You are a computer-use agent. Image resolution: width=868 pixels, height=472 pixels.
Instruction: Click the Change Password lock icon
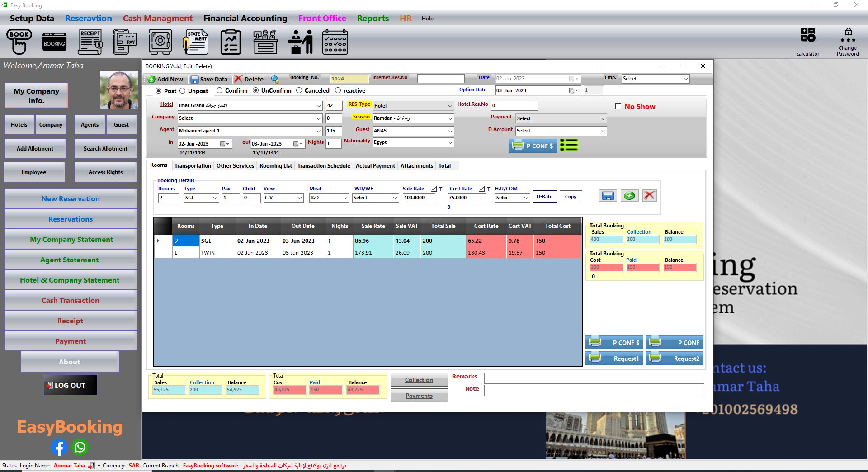pyautogui.click(x=848, y=35)
